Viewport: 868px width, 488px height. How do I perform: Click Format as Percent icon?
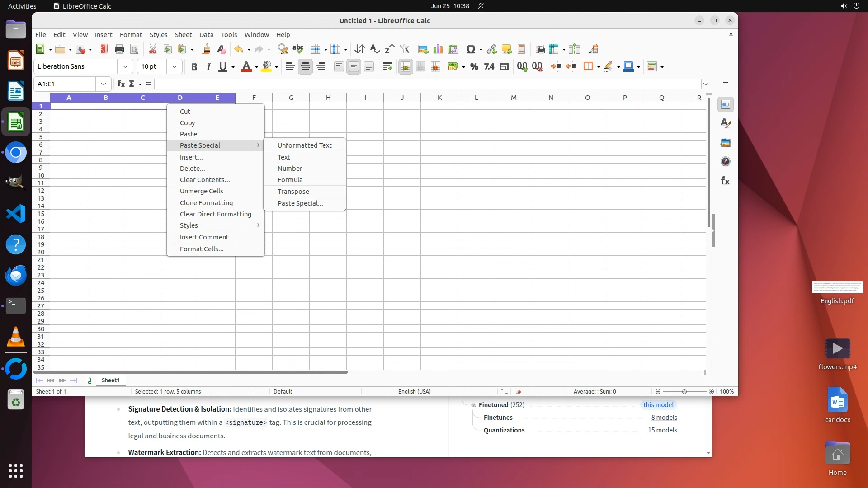(x=474, y=67)
